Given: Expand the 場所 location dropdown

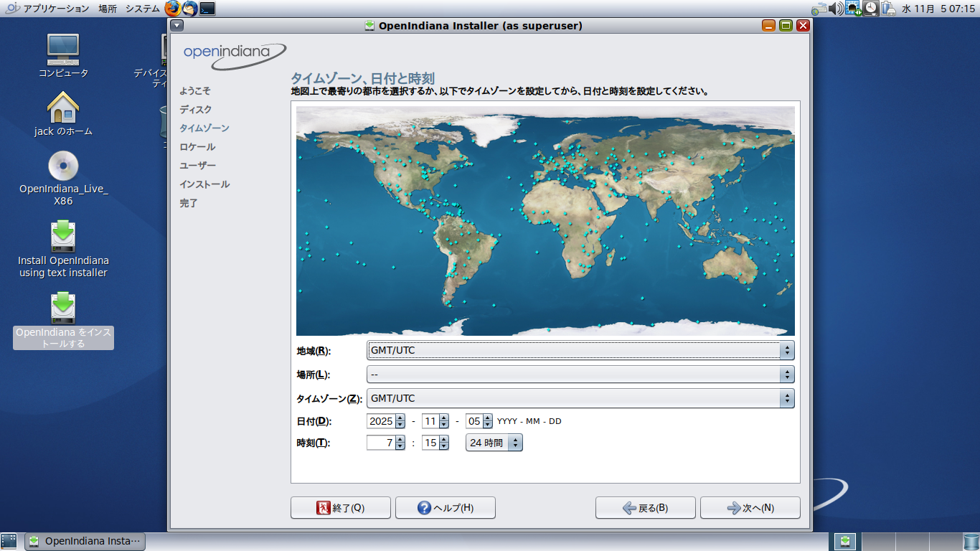Looking at the screenshot, I should (580, 375).
